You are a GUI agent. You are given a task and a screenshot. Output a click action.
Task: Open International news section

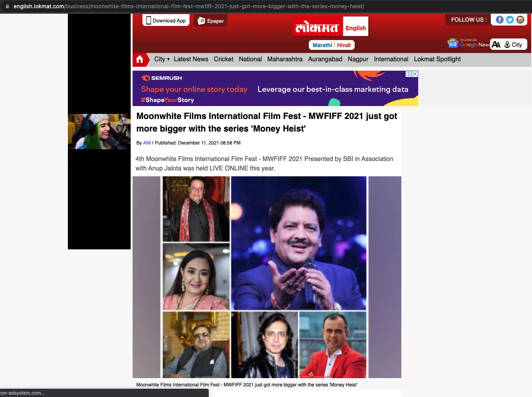(391, 59)
